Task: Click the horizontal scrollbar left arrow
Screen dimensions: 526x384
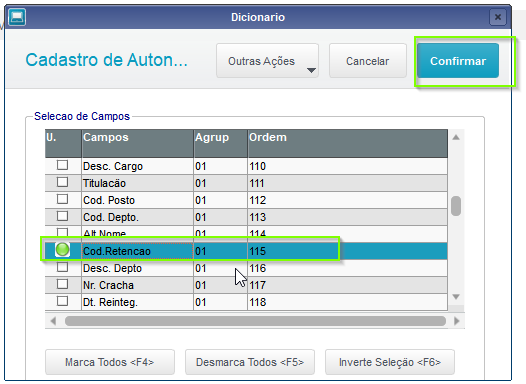Action: pyautogui.click(x=53, y=321)
